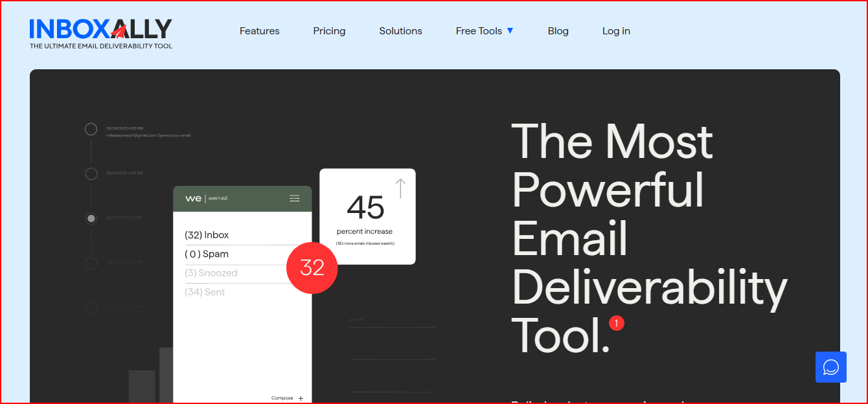Click the 45 percent increase stat card

(x=367, y=216)
